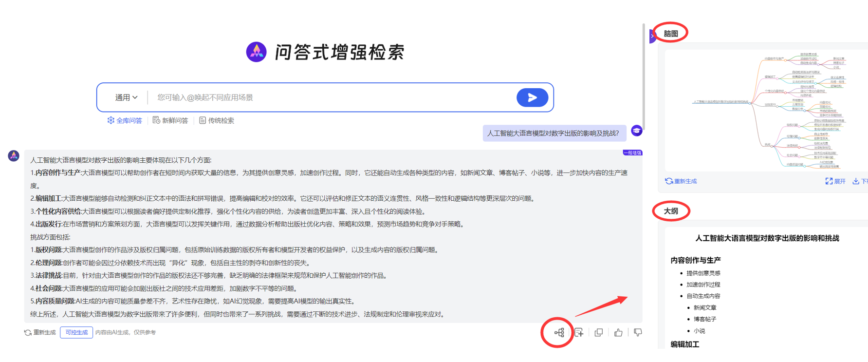Collapse the right side panel arrow
Screen dimensions: 868x362
click(x=652, y=36)
